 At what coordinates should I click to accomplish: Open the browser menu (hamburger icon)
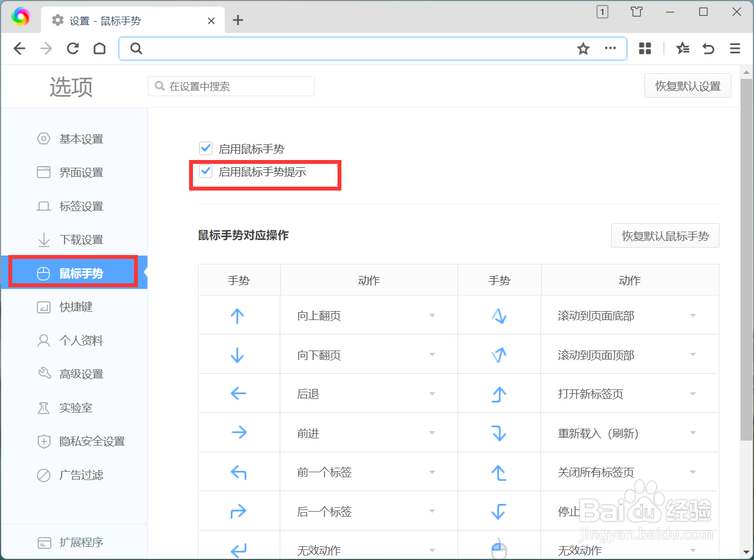pyautogui.click(x=735, y=48)
